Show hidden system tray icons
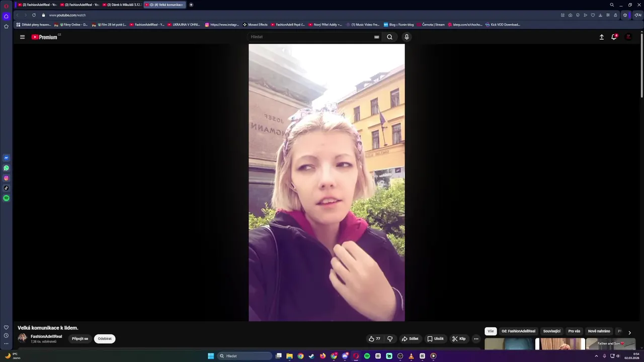This screenshot has width=644, height=362. pyautogui.click(x=597, y=356)
